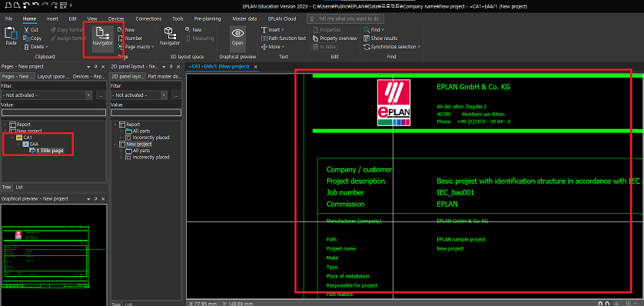Select the Devices tab in Pages panel
This screenshot has width=644, height=306.
point(89,76)
